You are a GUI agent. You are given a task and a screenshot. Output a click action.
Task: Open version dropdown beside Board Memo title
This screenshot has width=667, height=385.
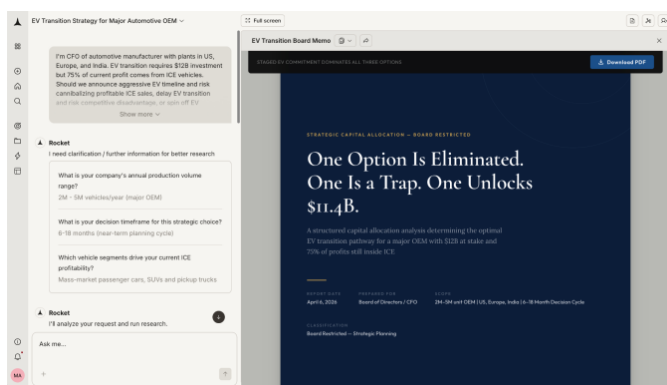pyautogui.click(x=345, y=41)
